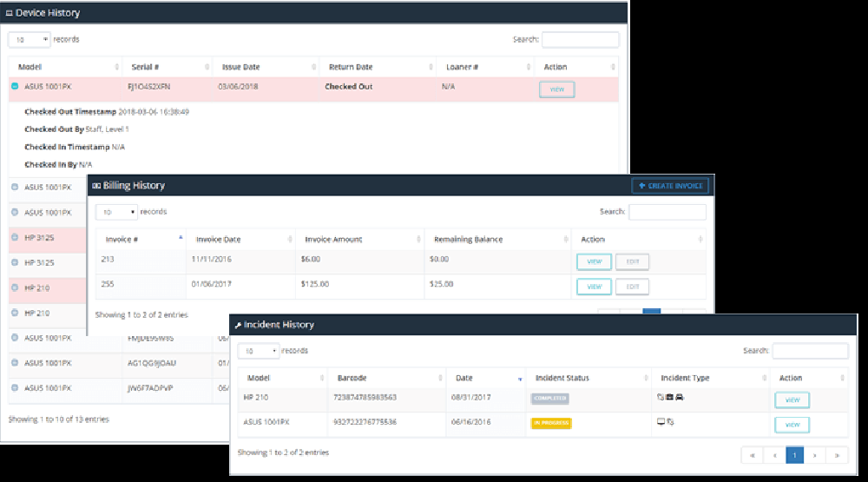Sort Device History by Return Date column

coord(378,67)
